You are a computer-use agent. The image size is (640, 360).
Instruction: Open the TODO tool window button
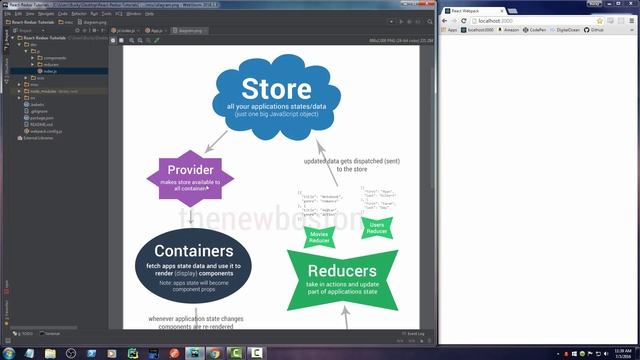[22, 333]
